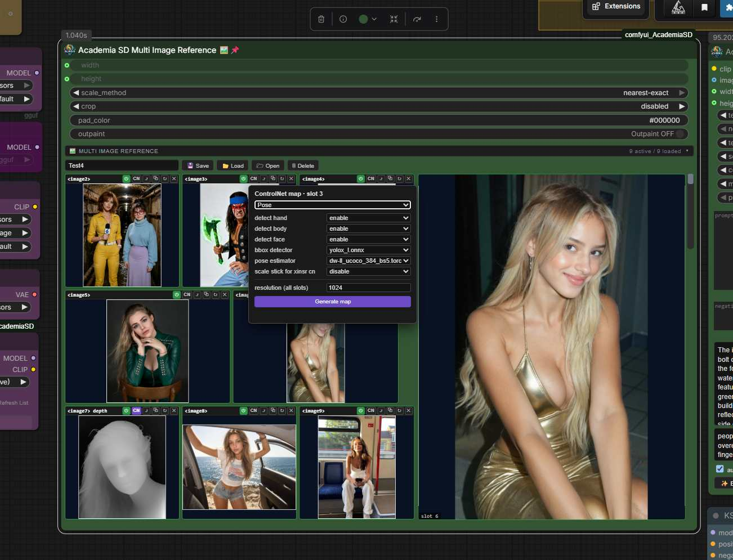This screenshot has height=560, width=733.
Task: Toggle power for image8 slot
Action: click(x=243, y=410)
